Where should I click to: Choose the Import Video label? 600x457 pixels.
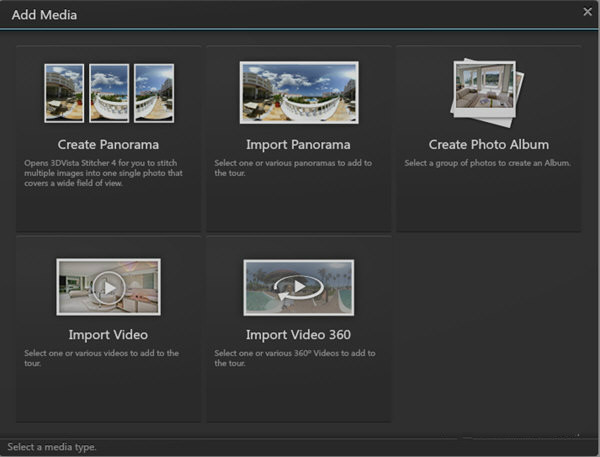tap(108, 335)
